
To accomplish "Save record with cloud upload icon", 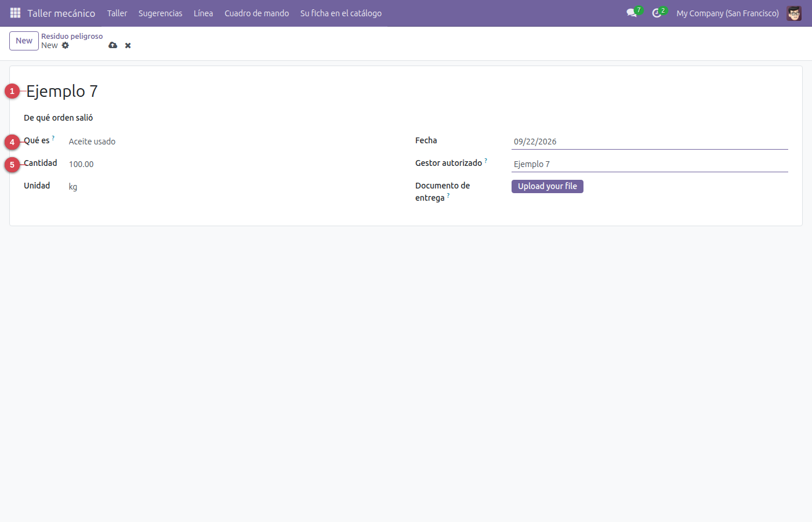I will pyautogui.click(x=113, y=45).
